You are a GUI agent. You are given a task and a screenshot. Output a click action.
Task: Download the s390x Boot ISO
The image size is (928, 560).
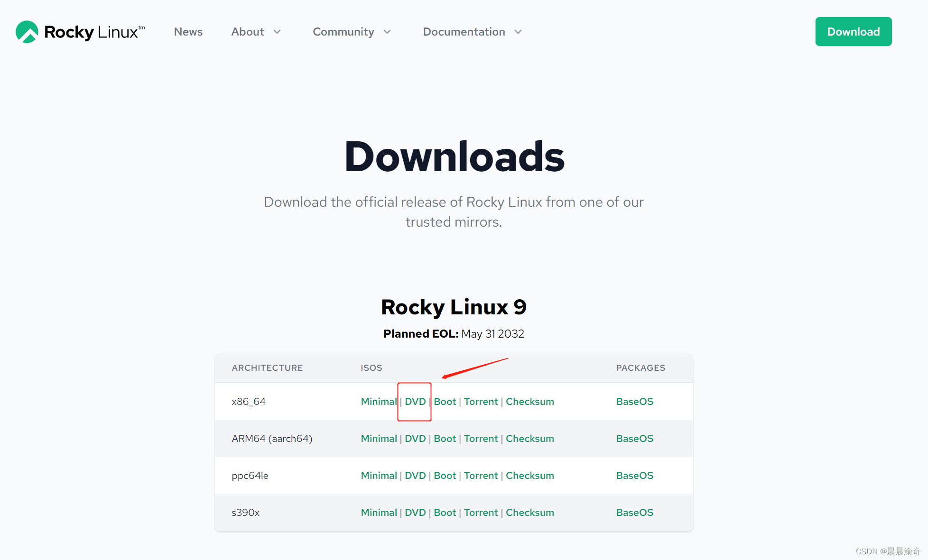[x=445, y=513]
